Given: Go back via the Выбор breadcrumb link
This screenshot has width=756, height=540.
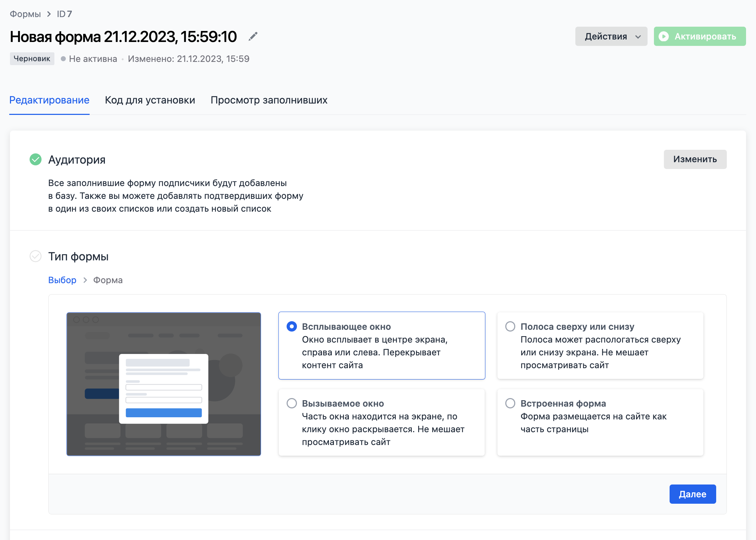Looking at the screenshot, I should click(x=62, y=280).
